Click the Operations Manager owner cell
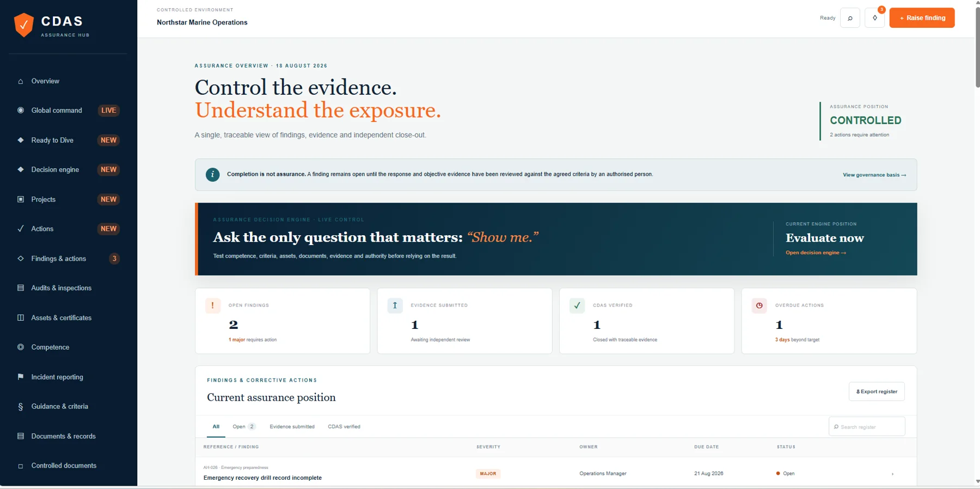Image resolution: width=980 pixels, height=489 pixels. point(603,474)
